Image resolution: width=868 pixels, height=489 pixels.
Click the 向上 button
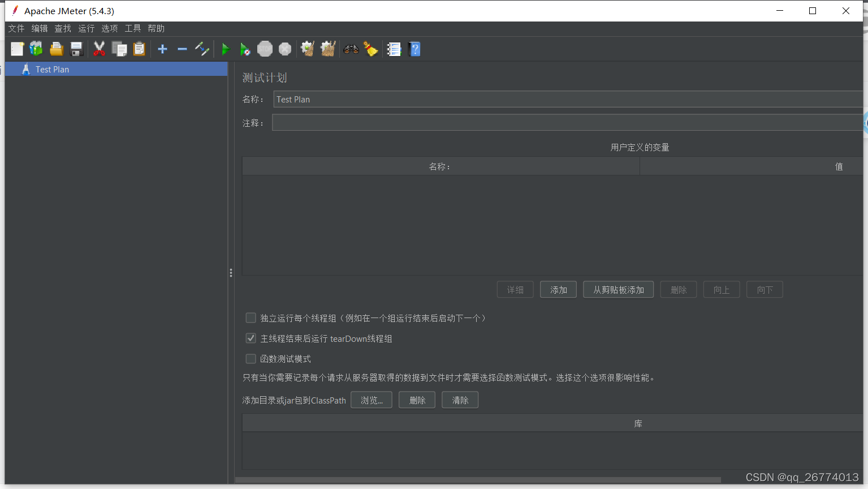click(x=722, y=290)
